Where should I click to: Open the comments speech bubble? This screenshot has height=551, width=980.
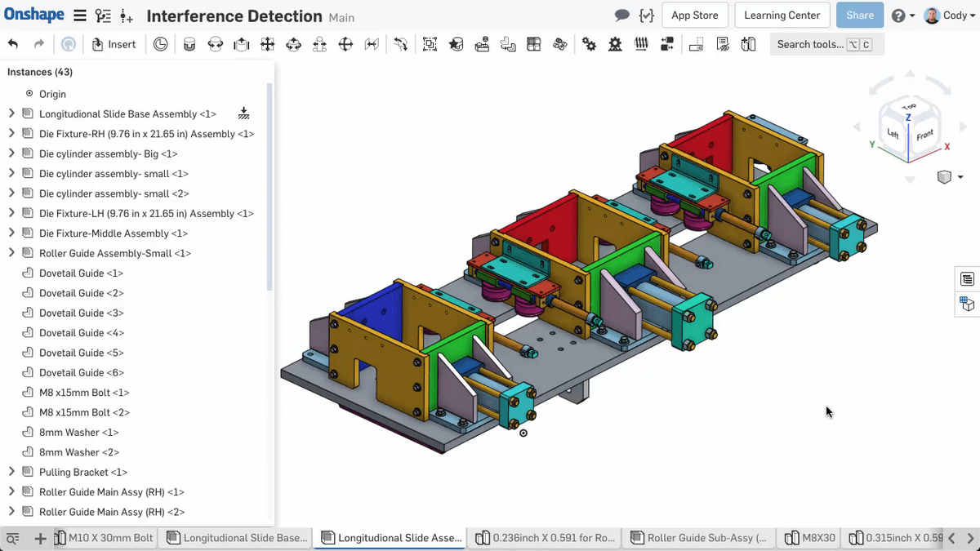click(622, 16)
